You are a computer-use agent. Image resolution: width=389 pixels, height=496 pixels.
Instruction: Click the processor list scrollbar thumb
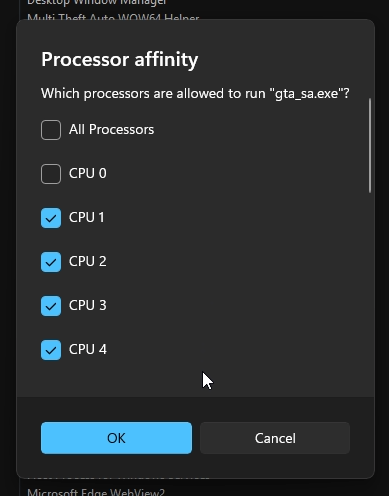pos(370,145)
